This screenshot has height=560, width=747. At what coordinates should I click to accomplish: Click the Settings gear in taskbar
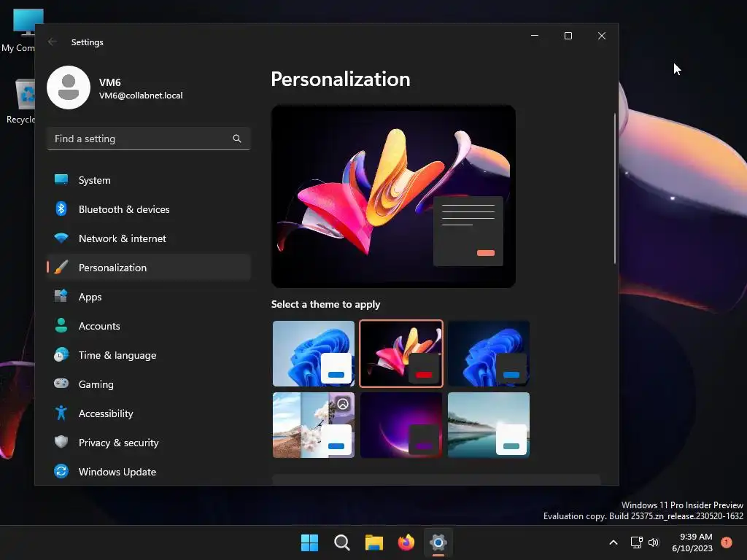coord(438,542)
